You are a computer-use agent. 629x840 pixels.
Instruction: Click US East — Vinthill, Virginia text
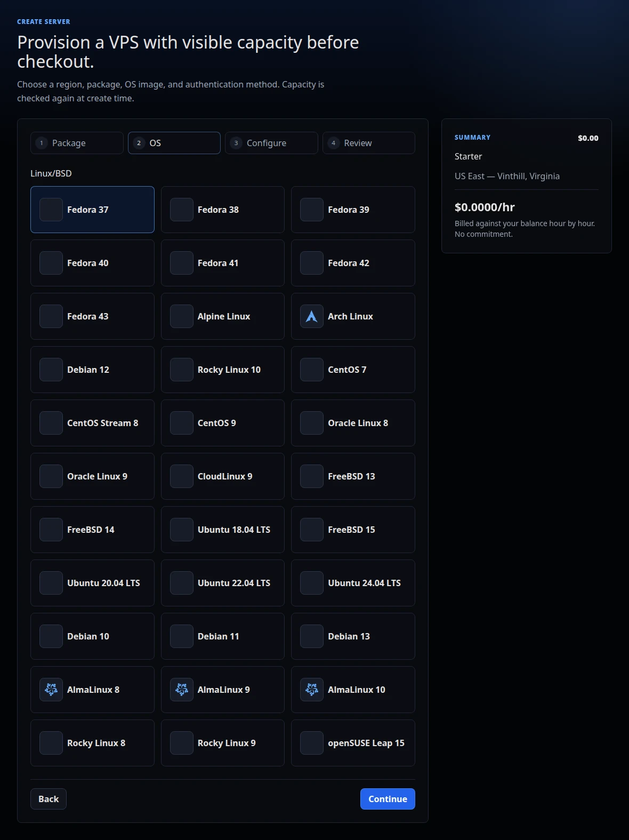click(x=507, y=176)
